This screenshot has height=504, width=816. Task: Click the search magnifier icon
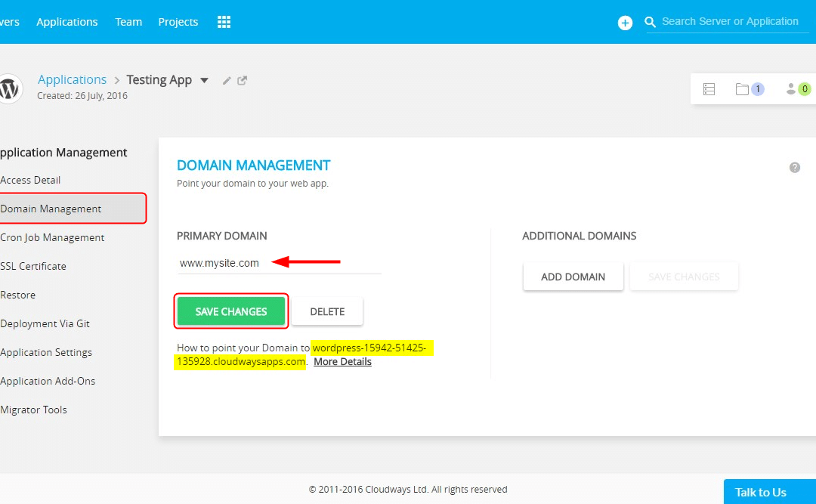point(650,23)
